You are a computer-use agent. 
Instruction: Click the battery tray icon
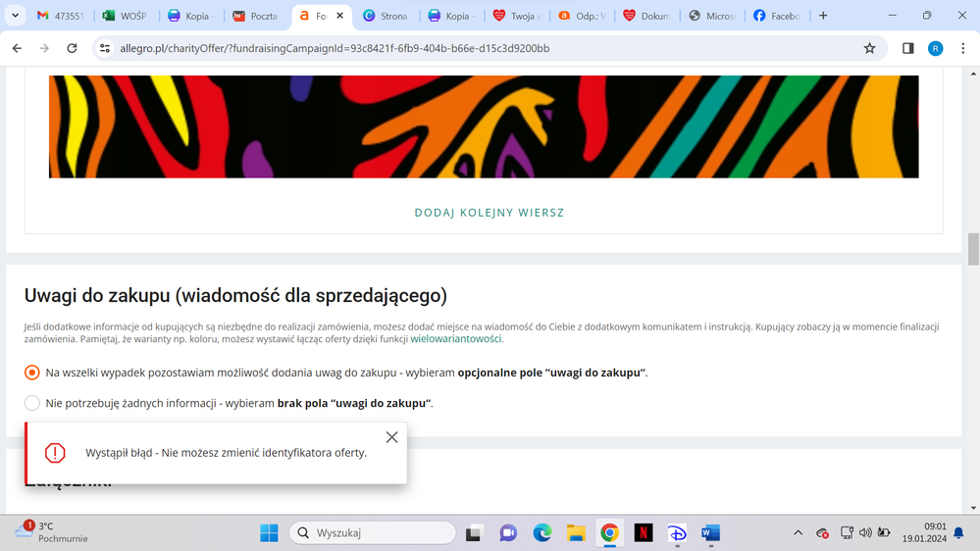[x=884, y=533]
